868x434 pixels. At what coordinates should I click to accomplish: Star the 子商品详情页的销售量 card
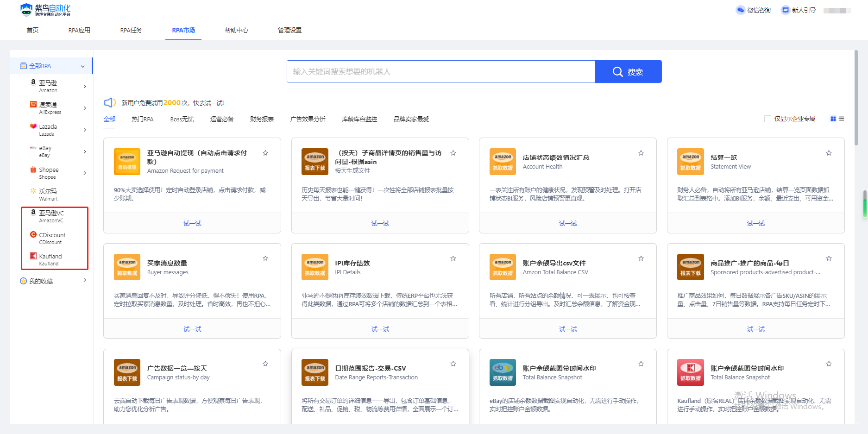[x=453, y=153]
